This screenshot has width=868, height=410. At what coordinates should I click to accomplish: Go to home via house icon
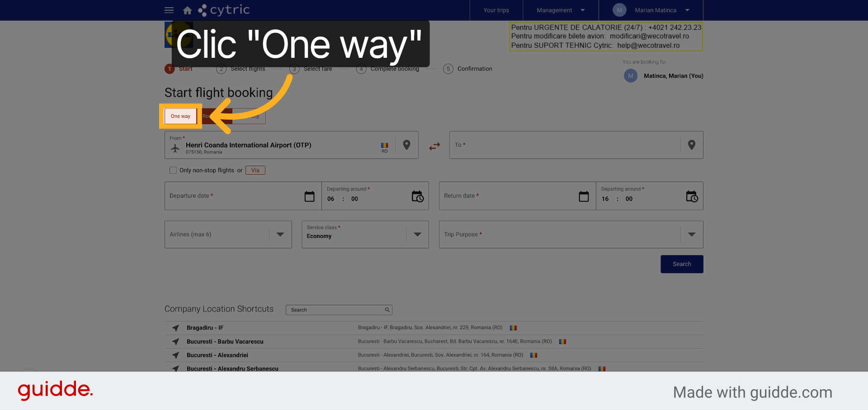188,10
